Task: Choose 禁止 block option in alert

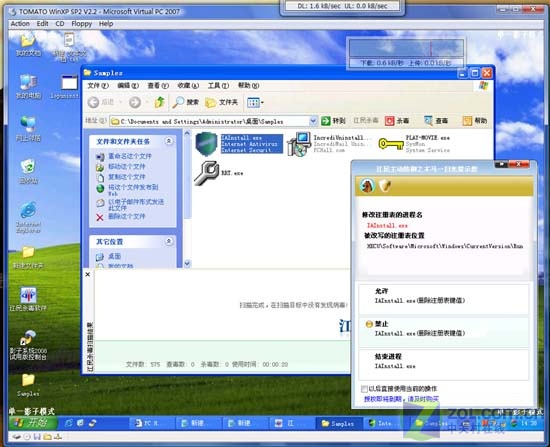Action: (x=443, y=332)
